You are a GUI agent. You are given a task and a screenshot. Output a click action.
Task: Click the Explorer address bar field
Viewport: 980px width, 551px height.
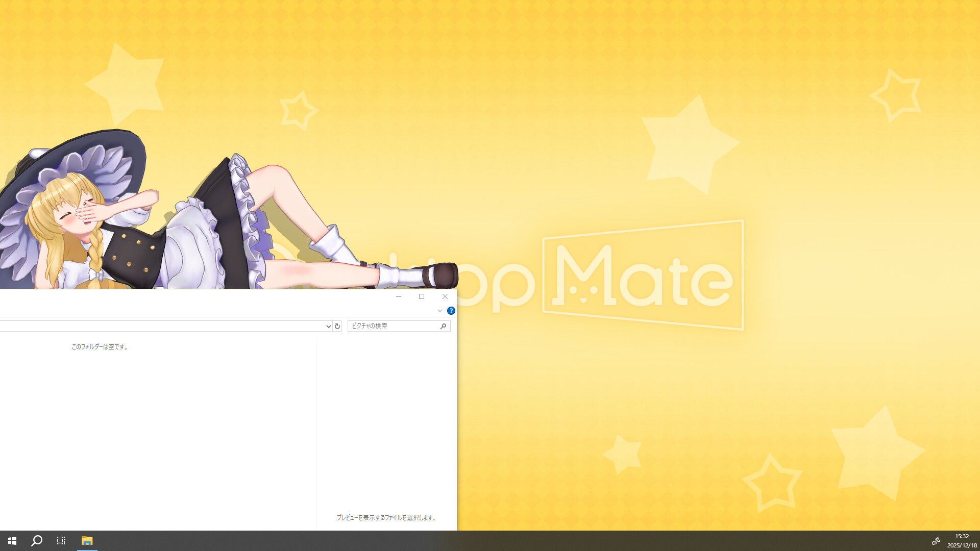(x=153, y=326)
